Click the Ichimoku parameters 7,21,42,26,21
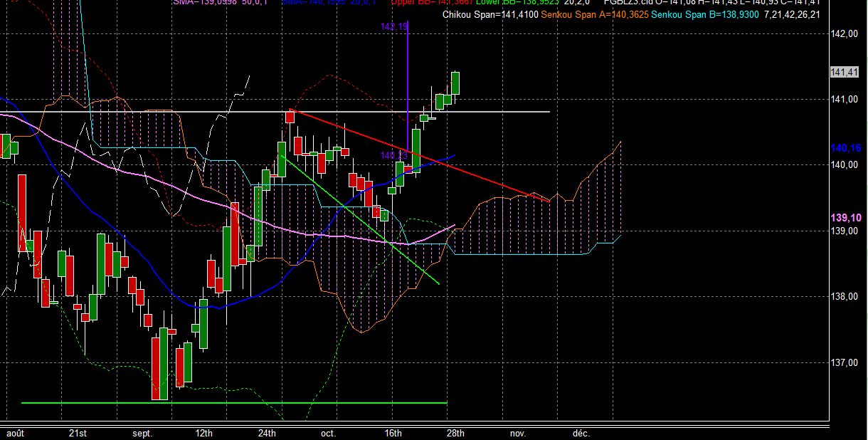 coord(792,14)
